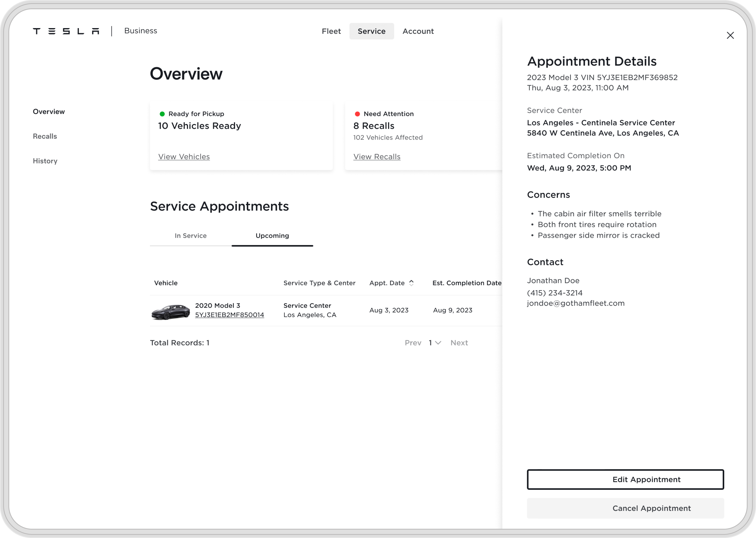The image size is (756, 538).
Task: Click the Aug 3, 2023 table cell
Action: coord(389,311)
